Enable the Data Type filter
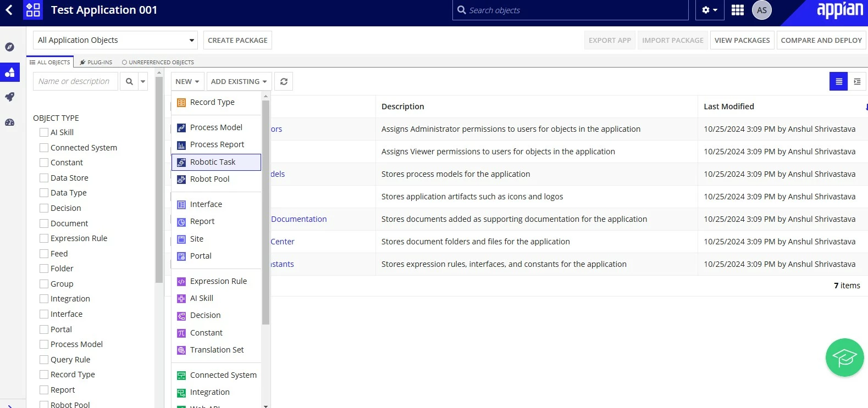This screenshot has width=868, height=408. point(44,193)
